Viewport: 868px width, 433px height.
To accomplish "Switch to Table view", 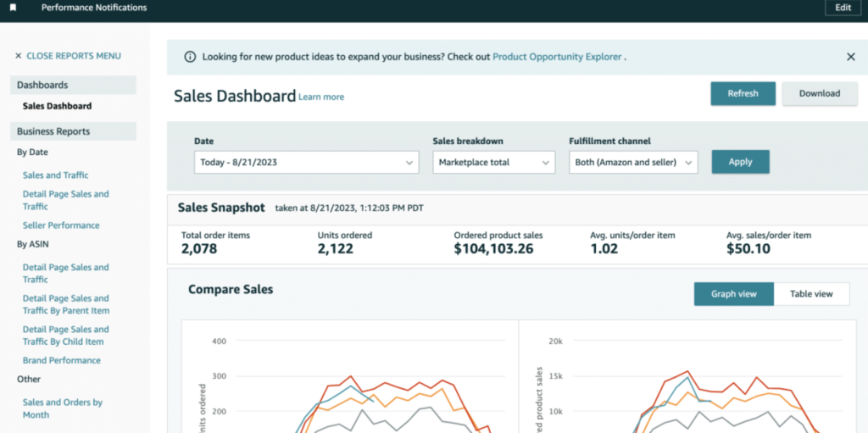I will [x=811, y=294].
